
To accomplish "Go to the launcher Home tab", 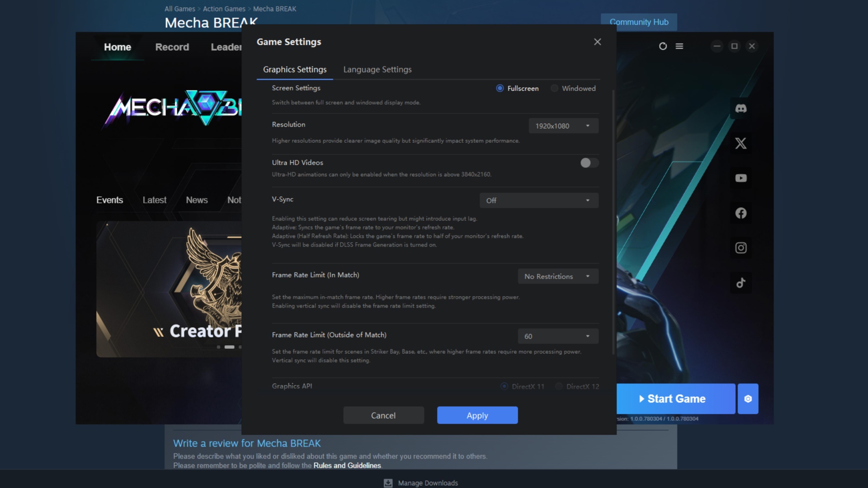I will coord(118,47).
